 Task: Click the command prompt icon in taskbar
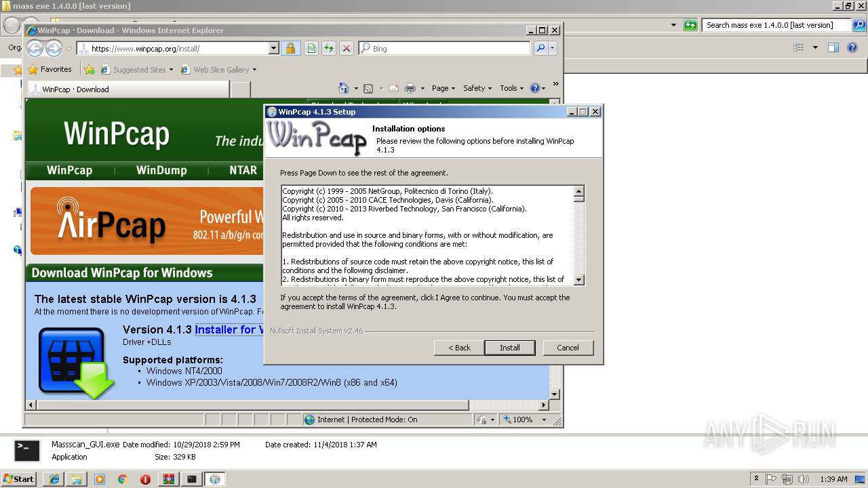click(192, 479)
